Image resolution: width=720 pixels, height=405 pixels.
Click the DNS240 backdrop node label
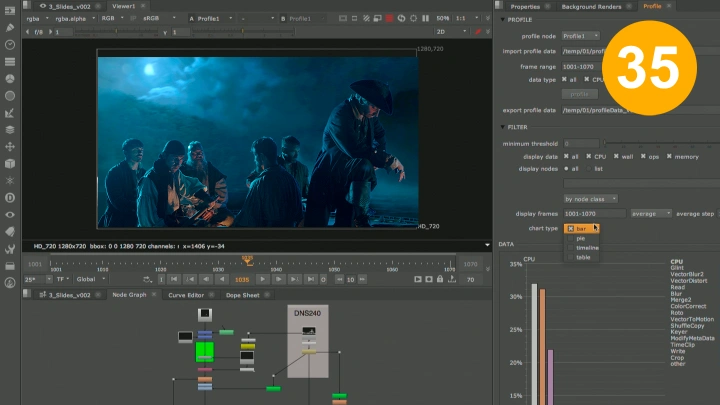(x=307, y=313)
